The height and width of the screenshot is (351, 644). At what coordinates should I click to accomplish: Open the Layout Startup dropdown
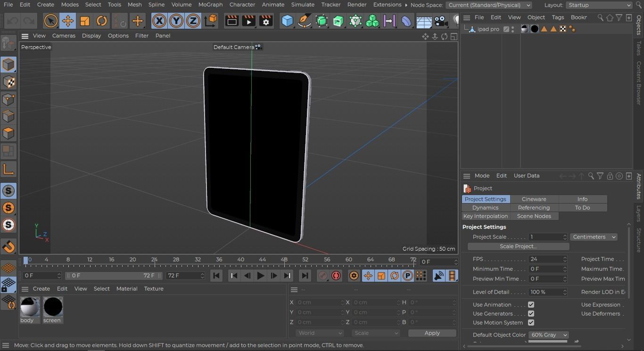click(599, 5)
